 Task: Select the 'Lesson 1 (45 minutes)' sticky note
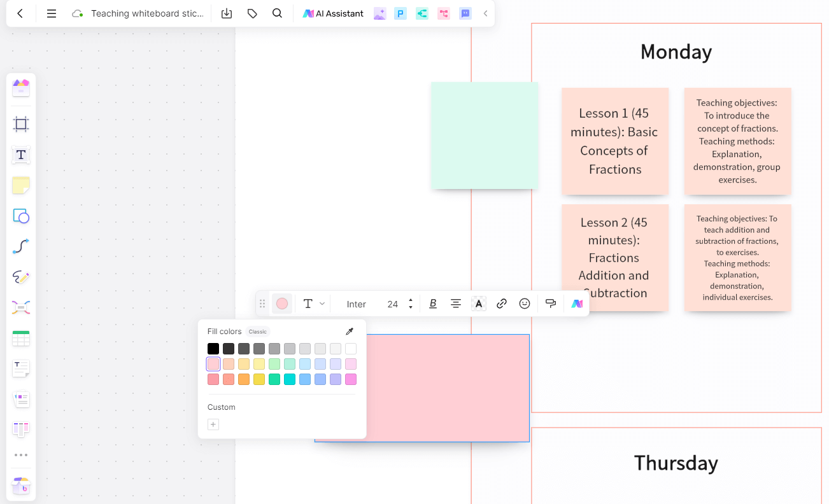pos(615,141)
